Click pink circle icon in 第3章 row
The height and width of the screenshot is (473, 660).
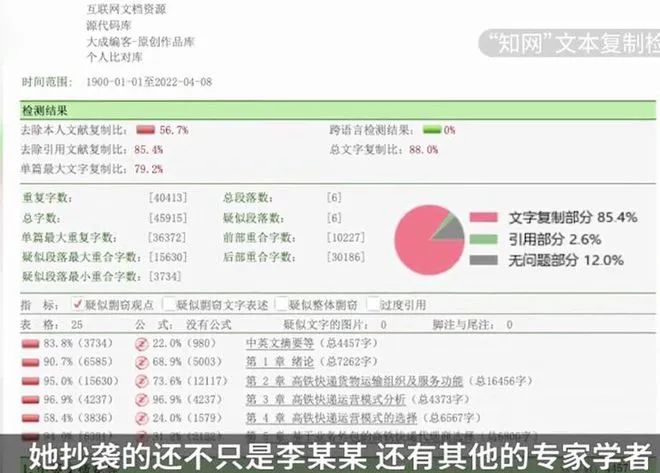(142, 400)
